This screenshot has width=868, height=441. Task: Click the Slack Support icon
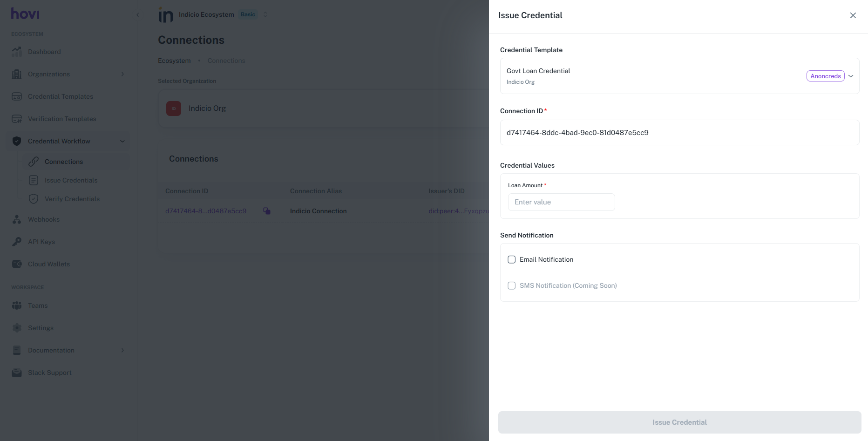click(17, 373)
